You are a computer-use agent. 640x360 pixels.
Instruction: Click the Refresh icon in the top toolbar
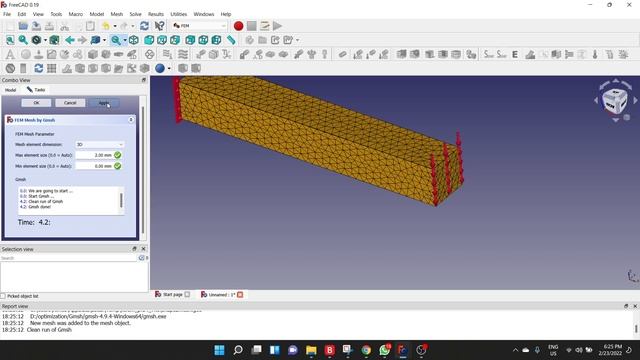tap(144, 26)
